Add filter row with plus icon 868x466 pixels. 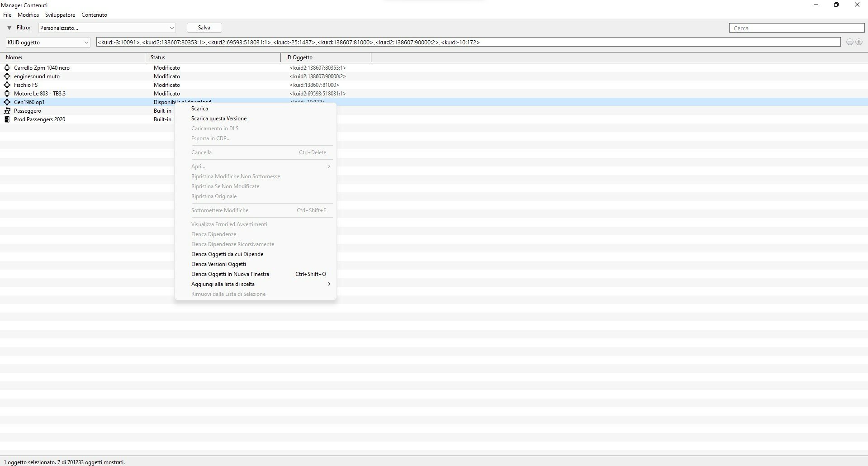[859, 42]
